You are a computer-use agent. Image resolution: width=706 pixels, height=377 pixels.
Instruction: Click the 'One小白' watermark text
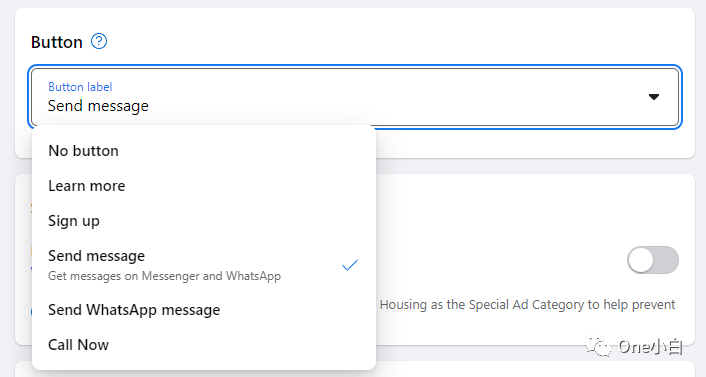651,346
